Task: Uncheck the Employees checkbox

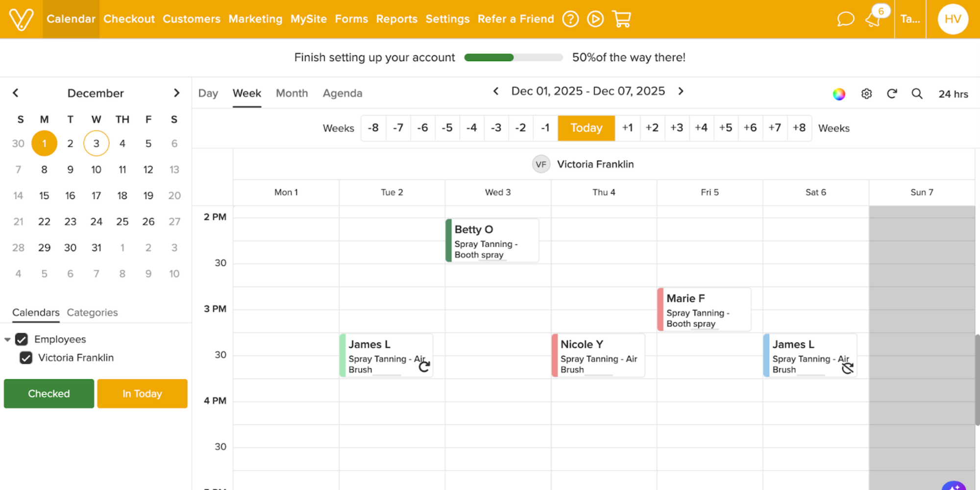Action: tap(22, 339)
